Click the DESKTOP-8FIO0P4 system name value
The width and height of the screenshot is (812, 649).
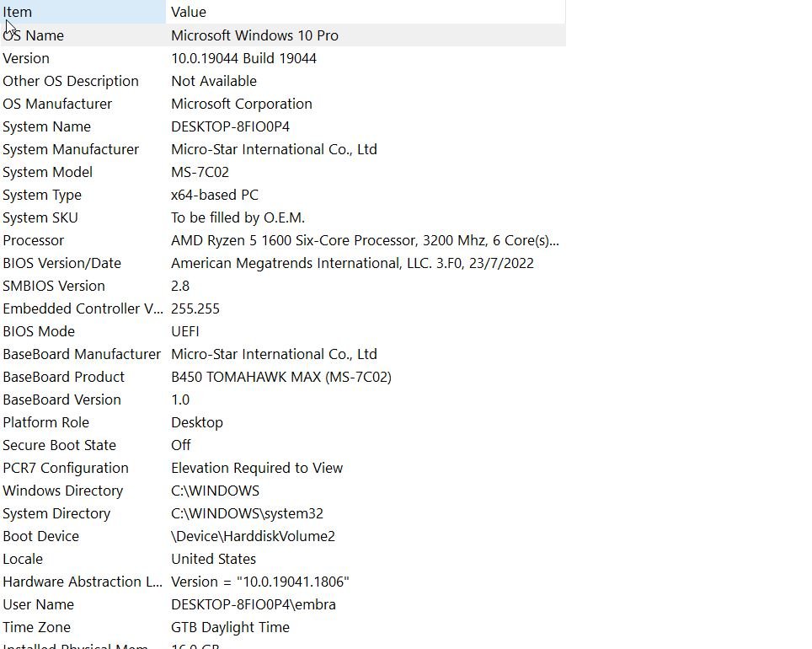pyautogui.click(x=231, y=126)
